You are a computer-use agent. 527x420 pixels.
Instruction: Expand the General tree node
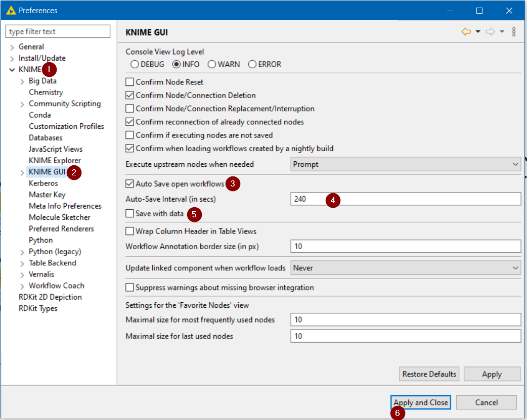pyautogui.click(x=12, y=47)
